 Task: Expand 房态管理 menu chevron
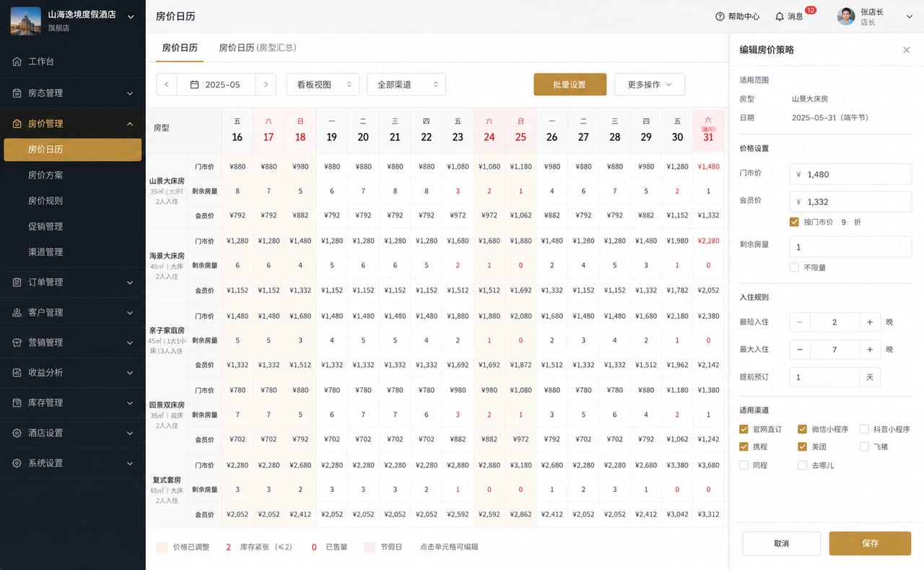[x=130, y=93]
